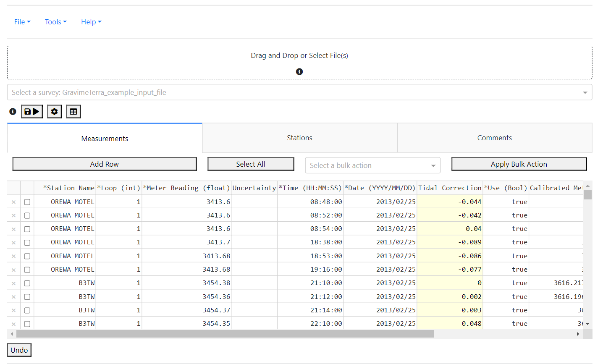The width and height of the screenshot is (603, 364).
Task: Click the tidal correction cell 0.048
Action: (450, 324)
